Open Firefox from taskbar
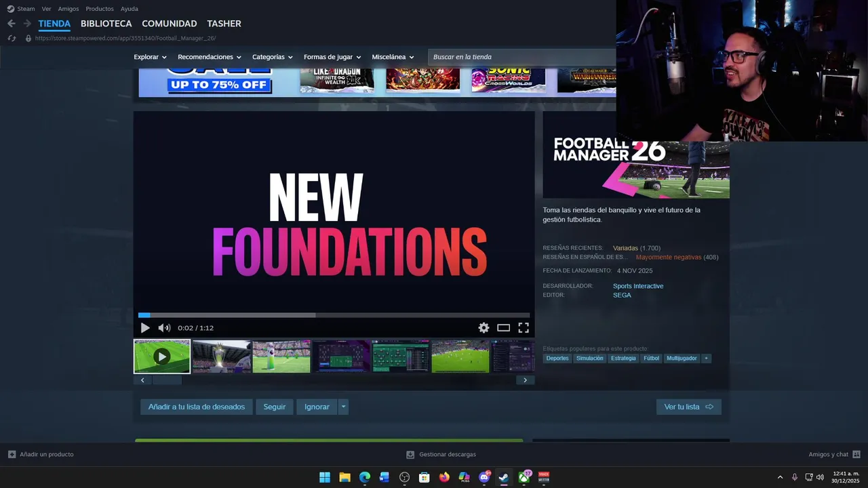The image size is (868, 488). click(x=444, y=477)
